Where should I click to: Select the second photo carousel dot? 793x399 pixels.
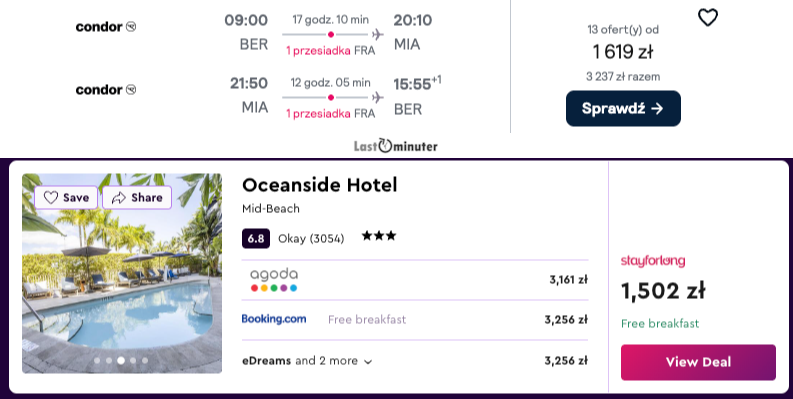[x=109, y=361]
